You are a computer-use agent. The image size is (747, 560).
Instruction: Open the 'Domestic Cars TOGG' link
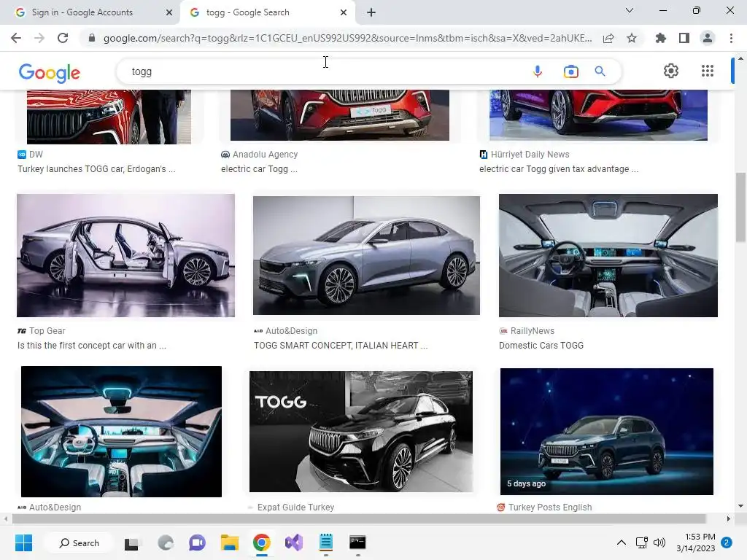coord(541,345)
